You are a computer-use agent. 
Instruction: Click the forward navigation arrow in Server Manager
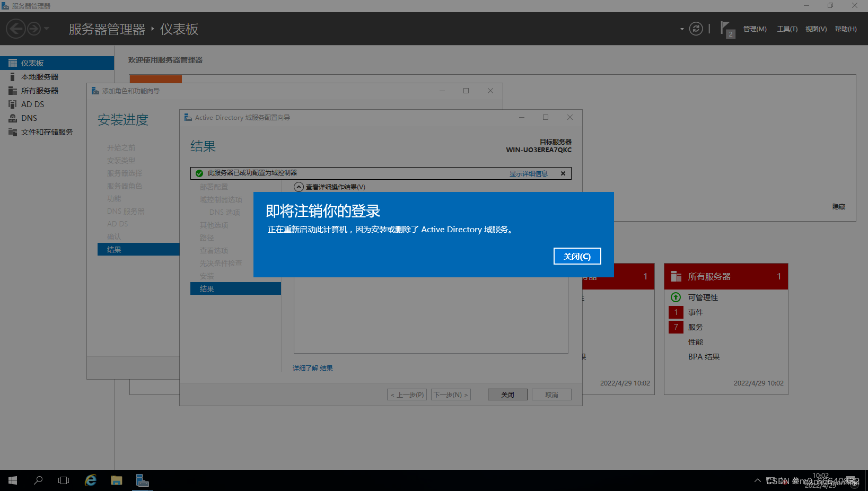(34, 29)
